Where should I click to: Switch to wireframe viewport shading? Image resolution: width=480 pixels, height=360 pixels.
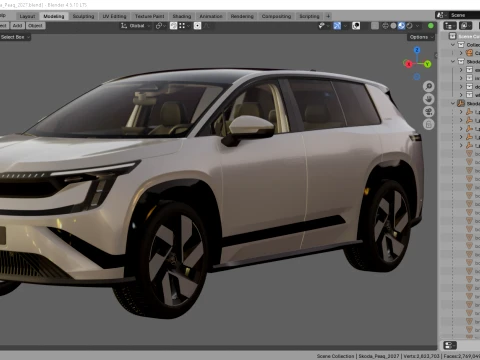385,26
